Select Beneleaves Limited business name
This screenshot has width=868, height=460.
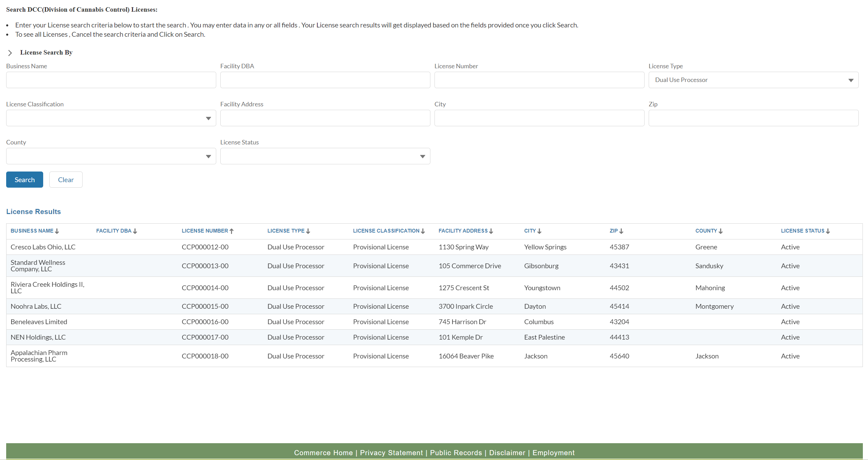39,322
